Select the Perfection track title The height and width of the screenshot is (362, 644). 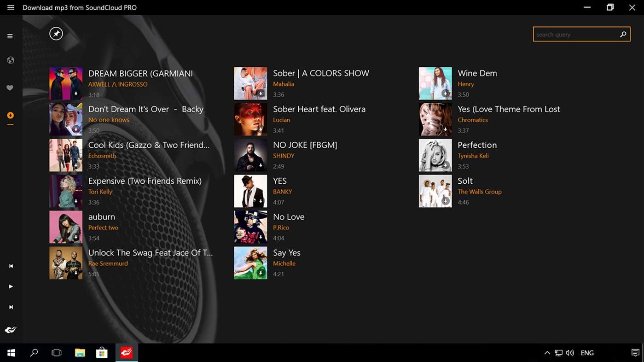coord(477,145)
